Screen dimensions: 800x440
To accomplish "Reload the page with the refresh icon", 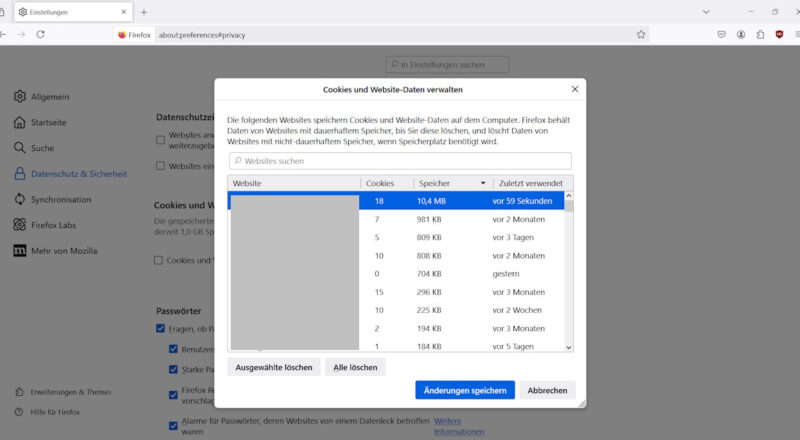I will click(x=40, y=34).
